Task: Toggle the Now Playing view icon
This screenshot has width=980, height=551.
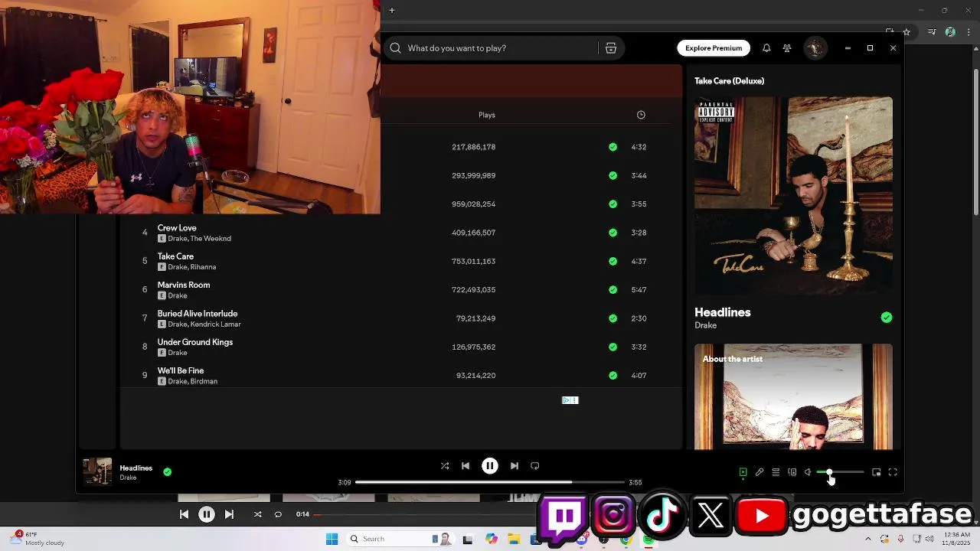Action: pyautogui.click(x=743, y=472)
